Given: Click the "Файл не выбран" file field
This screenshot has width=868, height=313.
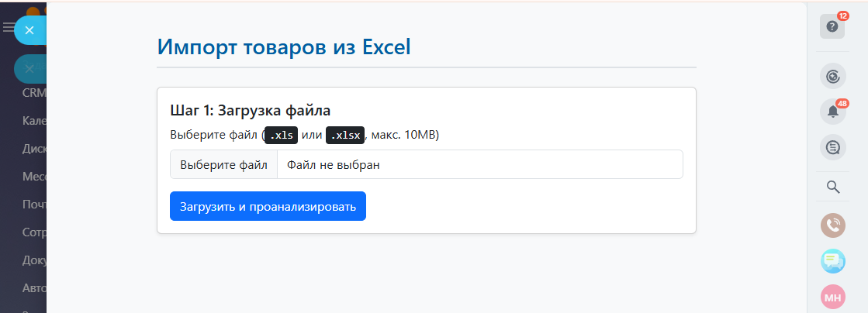Looking at the screenshot, I should (479, 164).
